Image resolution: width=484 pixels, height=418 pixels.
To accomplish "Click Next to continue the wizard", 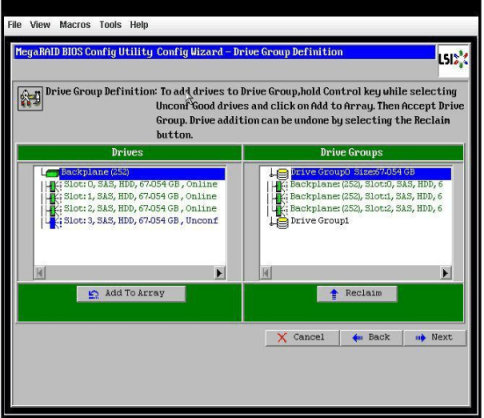I will (435, 338).
